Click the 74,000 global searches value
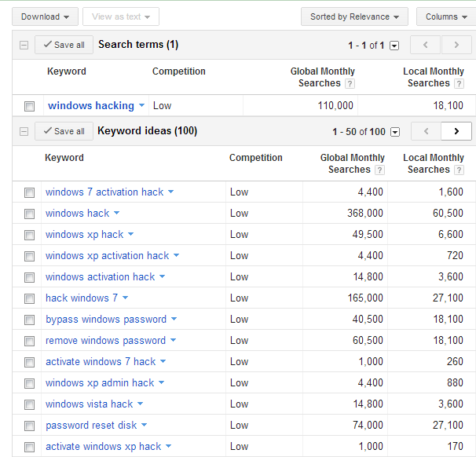The width and height of the screenshot is (476, 457). 368,425
